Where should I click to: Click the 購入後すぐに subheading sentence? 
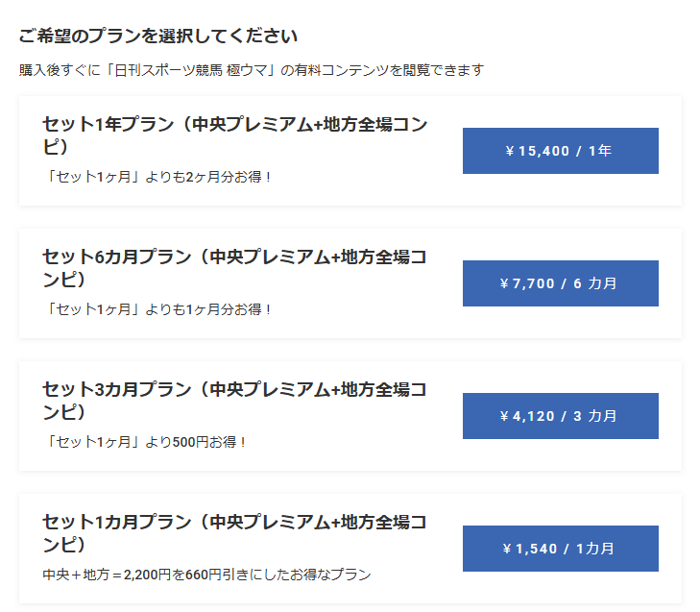click(60, 70)
